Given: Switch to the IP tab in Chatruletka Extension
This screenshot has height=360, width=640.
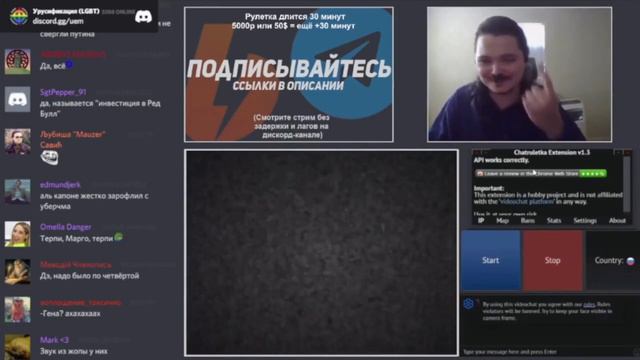Looking at the screenshot, I should pos(481,220).
